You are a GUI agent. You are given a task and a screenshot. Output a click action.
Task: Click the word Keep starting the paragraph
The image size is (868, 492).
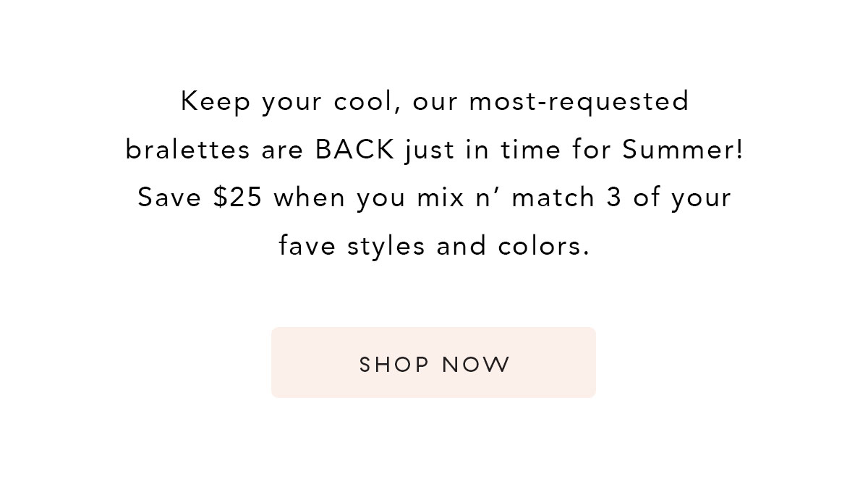[x=216, y=102]
